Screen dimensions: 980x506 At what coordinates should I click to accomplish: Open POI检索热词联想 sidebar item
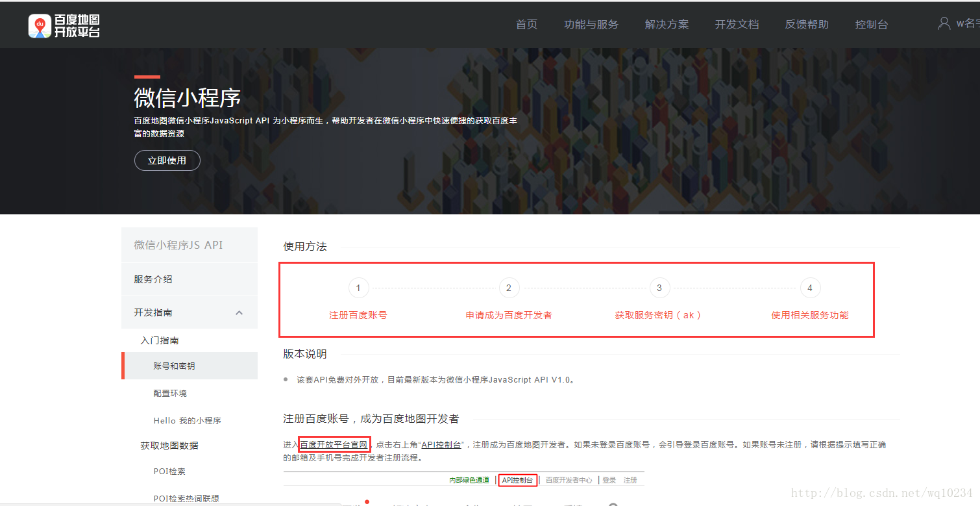point(186,499)
